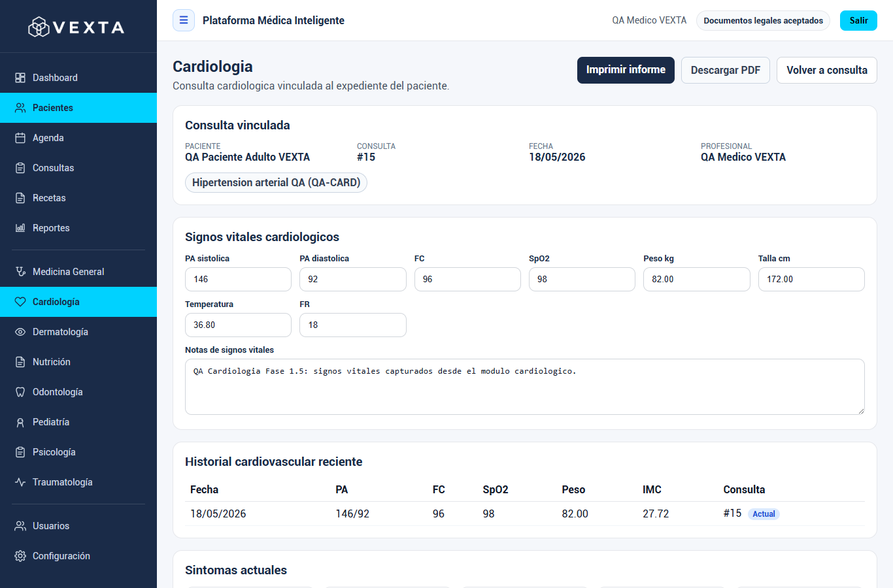Click the Pacientes people icon
Screen dimensions: 893x588
[20, 108]
